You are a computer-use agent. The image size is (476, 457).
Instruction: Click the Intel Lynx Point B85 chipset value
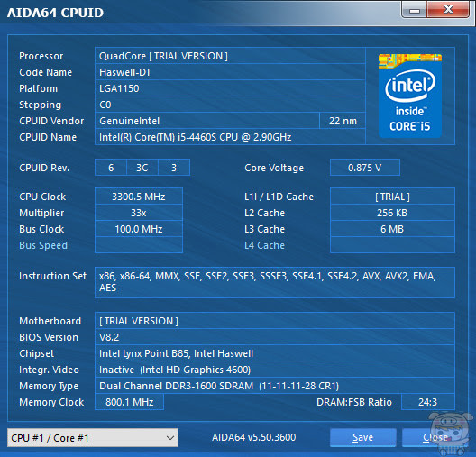tap(275, 353)
